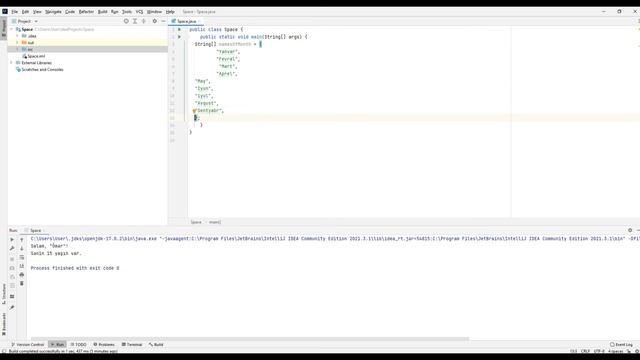Select Space.iml file in project tree
The width and height of the screenshot is (640, 360).
coord(33,56)
